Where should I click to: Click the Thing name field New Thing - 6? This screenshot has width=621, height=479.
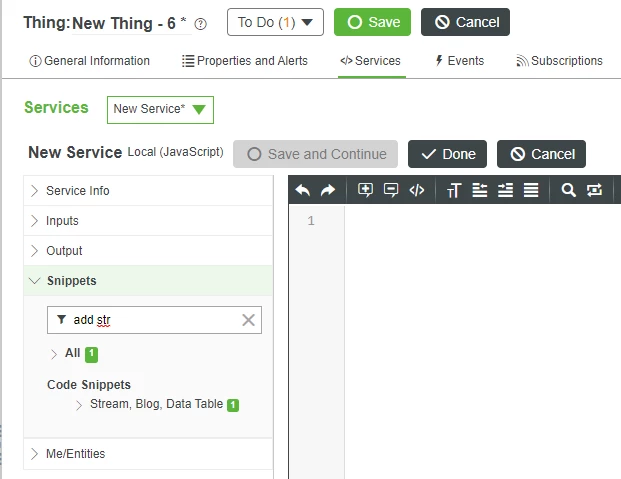[129, 24]
